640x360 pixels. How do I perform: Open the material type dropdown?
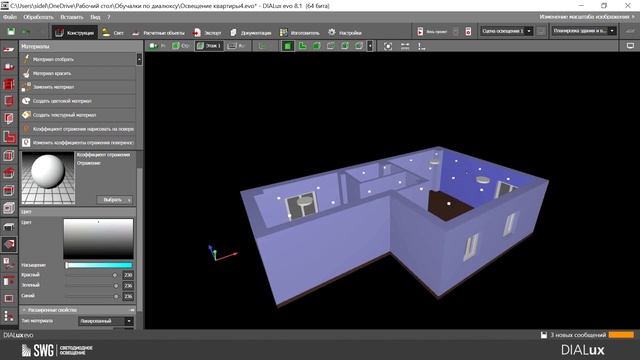tap(106, 321)
